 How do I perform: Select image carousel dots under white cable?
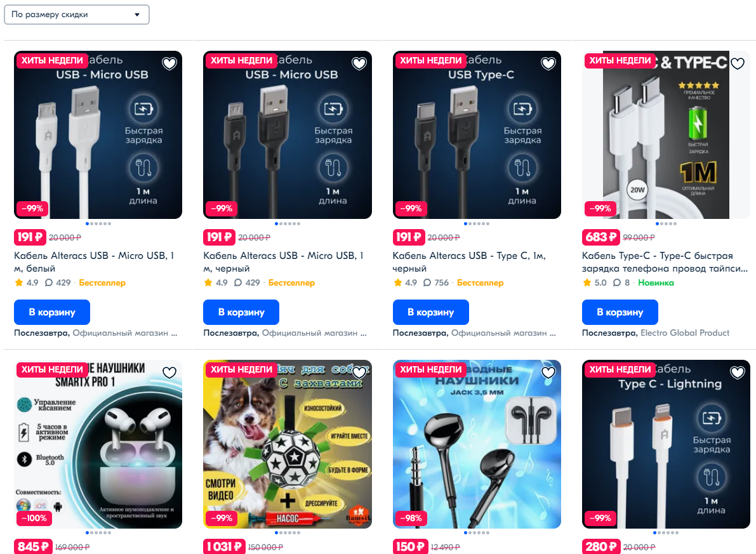click(98, 224)
